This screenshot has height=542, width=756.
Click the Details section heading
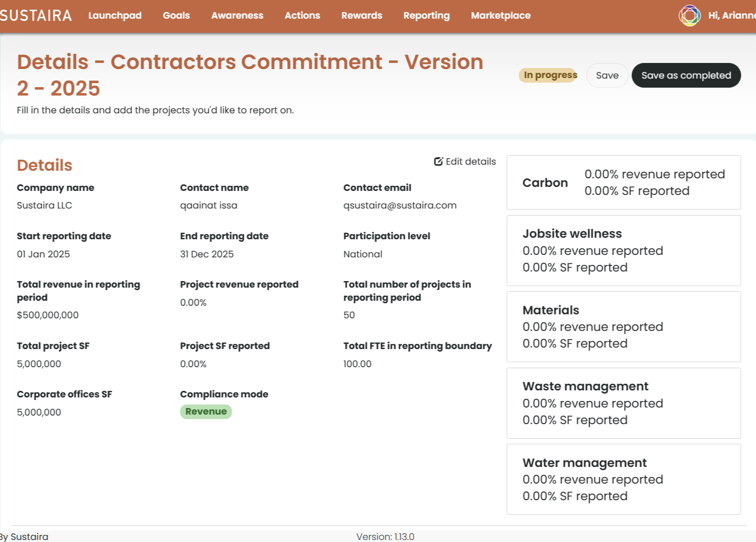(44, 165)
